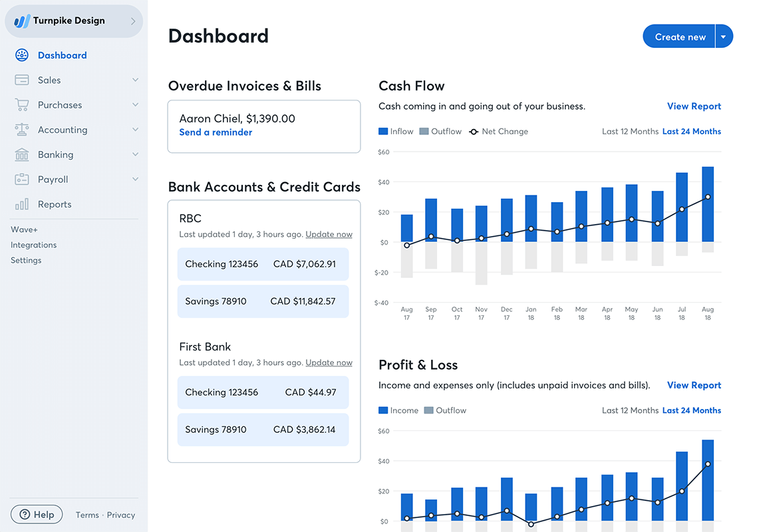Toggle Net Change on the Cash Flow chart

point(498,131)
